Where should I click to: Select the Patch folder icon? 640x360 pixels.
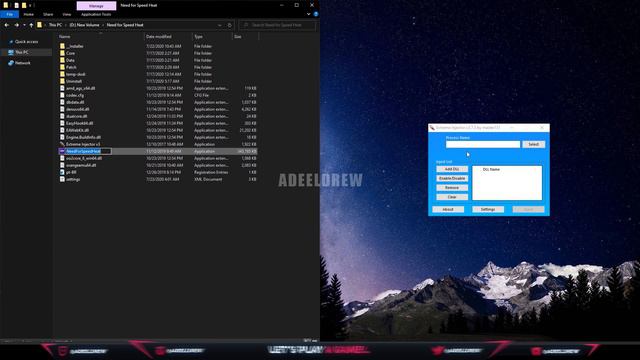point(62,67)
